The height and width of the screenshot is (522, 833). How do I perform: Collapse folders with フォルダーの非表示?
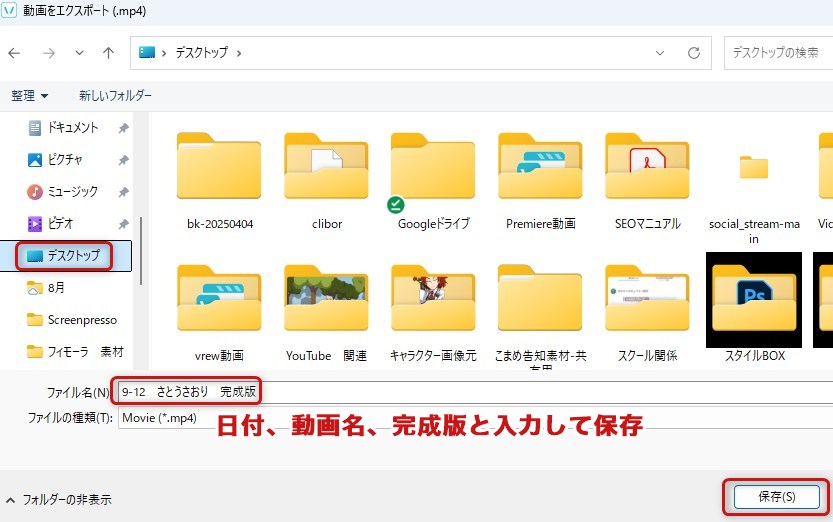point(58,499)
